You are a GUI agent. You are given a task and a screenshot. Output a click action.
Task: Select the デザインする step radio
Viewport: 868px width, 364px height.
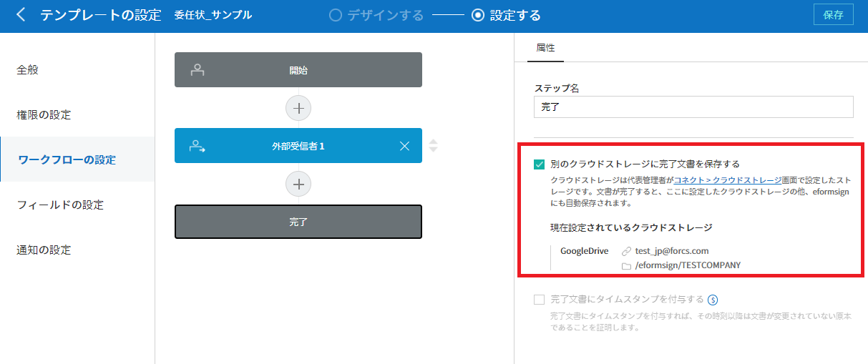(336, 15)
